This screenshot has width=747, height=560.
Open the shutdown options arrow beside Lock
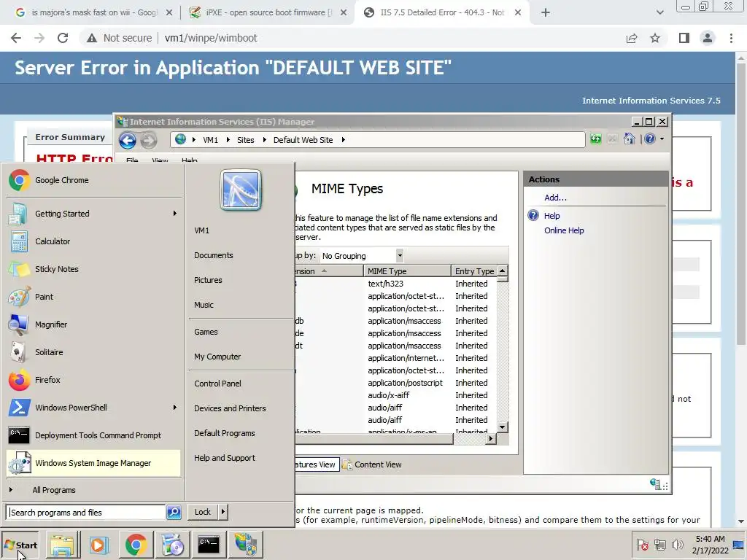click(222, 512)
